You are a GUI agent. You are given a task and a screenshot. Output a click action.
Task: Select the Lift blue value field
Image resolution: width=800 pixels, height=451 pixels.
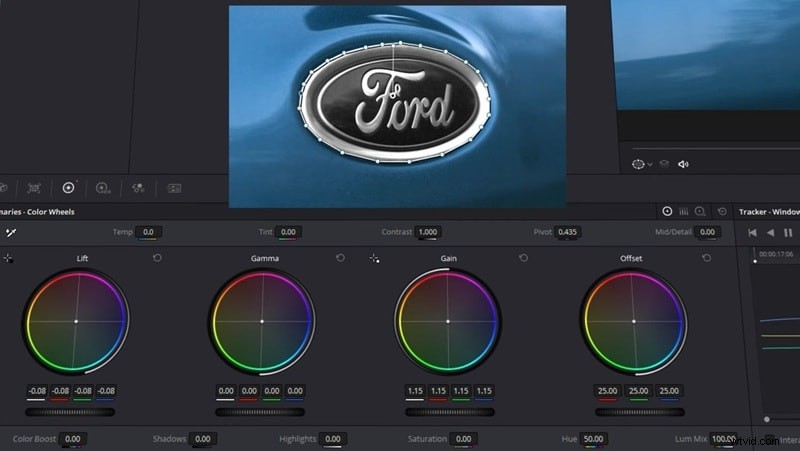(106, 391)
